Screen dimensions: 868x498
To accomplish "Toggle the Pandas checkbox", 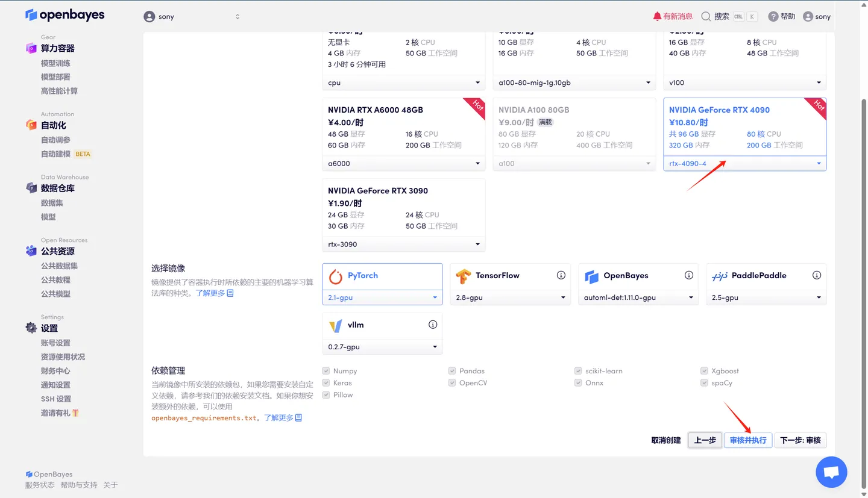I will [452, 371].
